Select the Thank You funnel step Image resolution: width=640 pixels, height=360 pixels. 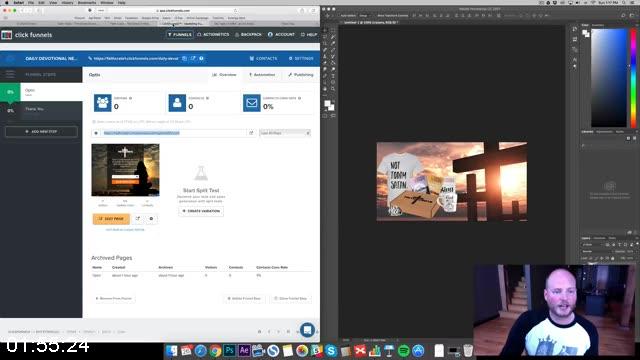click(x=41, y=110)
